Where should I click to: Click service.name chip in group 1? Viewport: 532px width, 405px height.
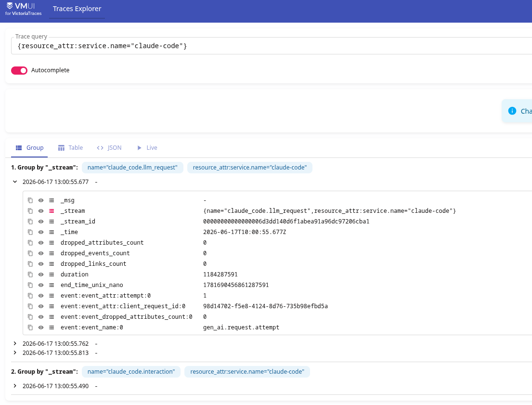[250, 168]
